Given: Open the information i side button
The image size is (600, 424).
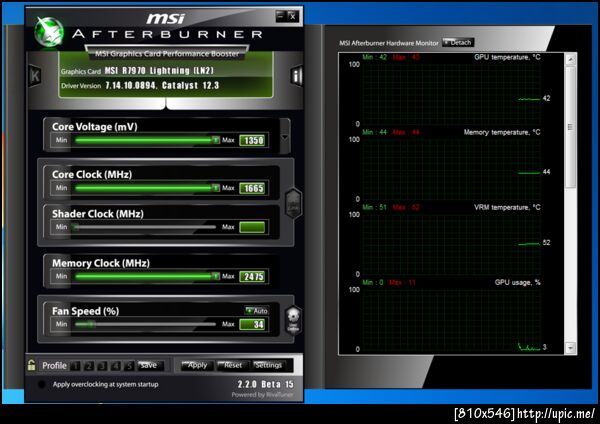Looking at the screenshot, I should tap(297, 75).
